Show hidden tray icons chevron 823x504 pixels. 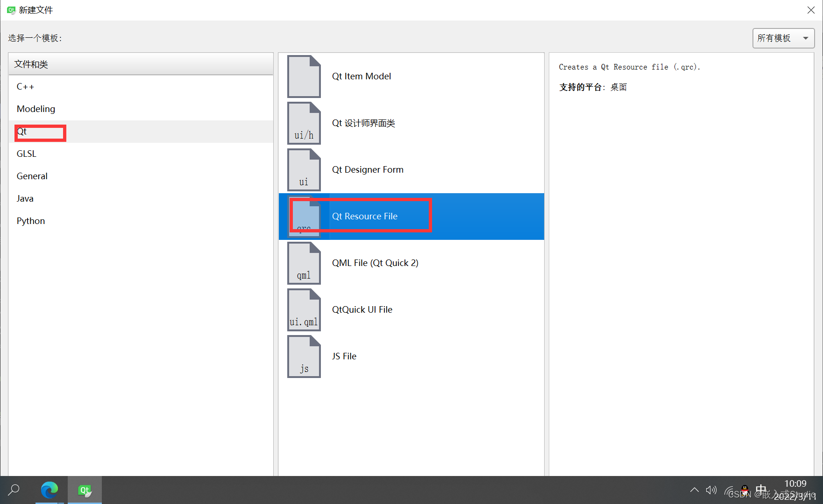pos(694,490)
